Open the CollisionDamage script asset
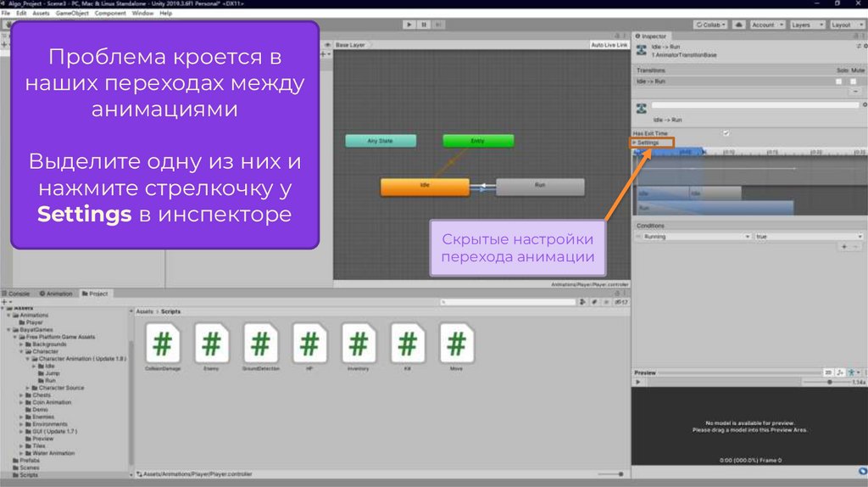 163,347
